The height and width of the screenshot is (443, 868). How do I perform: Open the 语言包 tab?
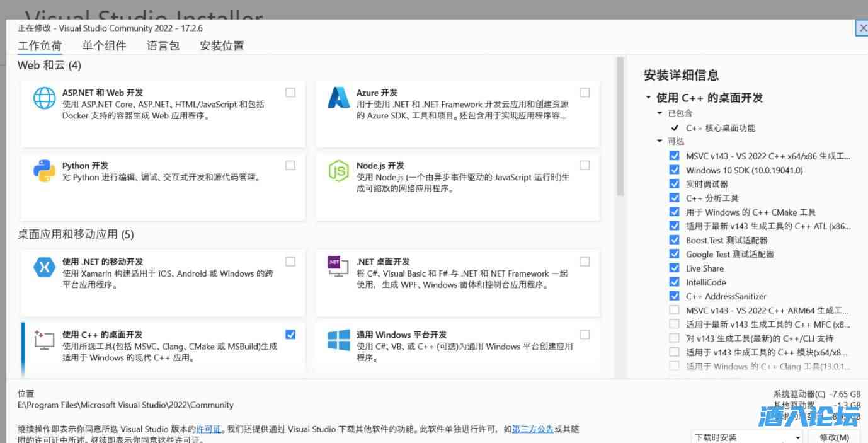pos(163,45)
